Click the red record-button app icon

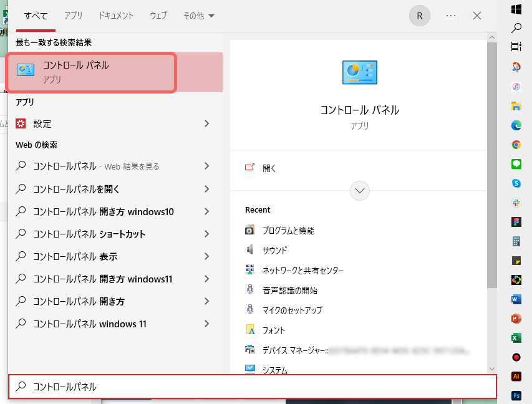[x=516, y=357]
